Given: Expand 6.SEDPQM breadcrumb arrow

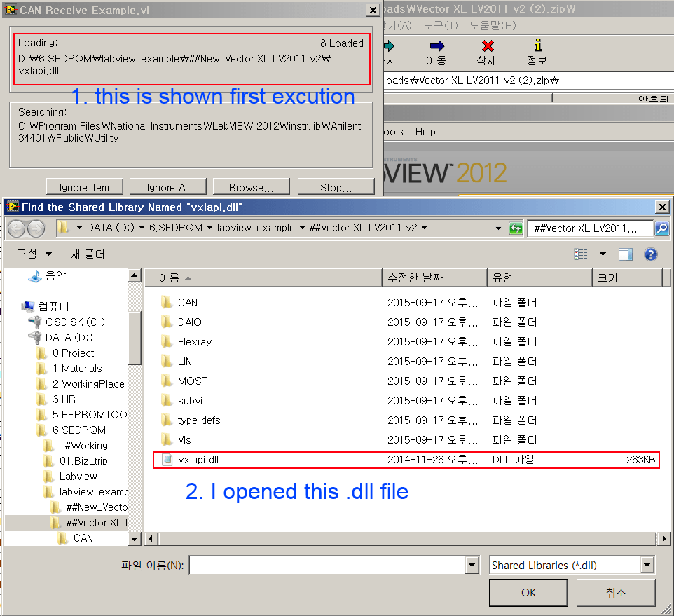Looking at the screenshot, I should pyautogui.click(x=209, y=228).
